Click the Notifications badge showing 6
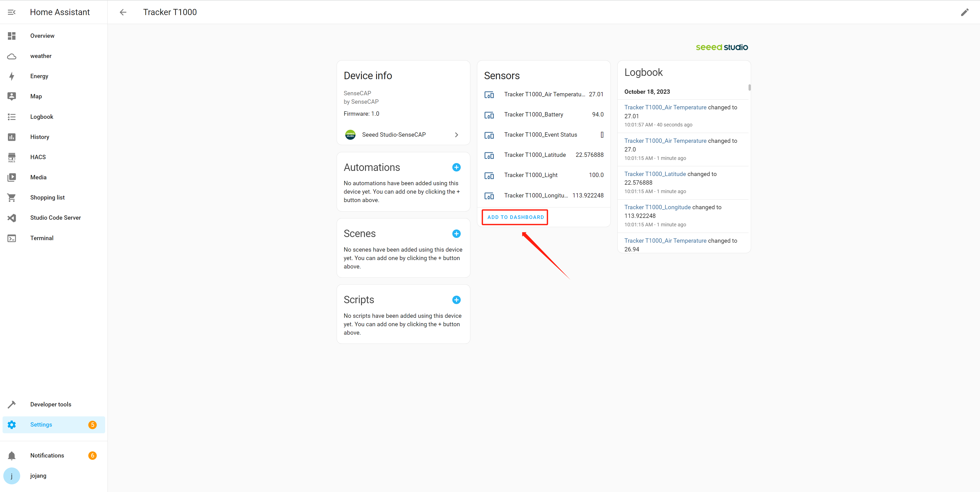980x492 pixels. (x=92, y=455)
